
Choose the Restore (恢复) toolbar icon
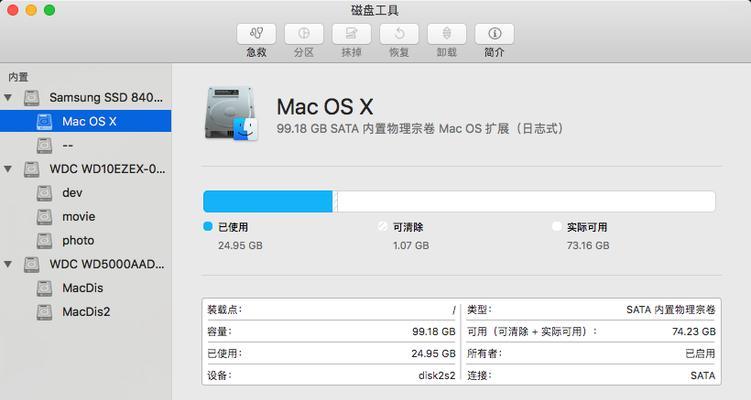point(399,34)
